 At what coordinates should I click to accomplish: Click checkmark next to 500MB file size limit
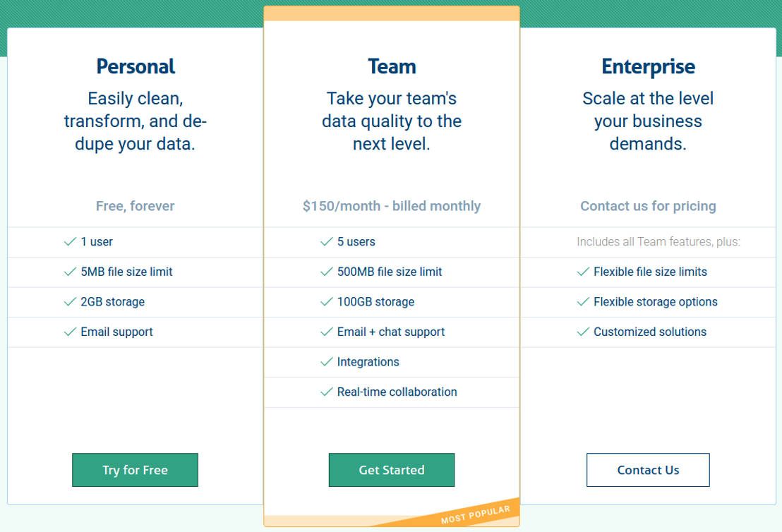click(326, 272)
